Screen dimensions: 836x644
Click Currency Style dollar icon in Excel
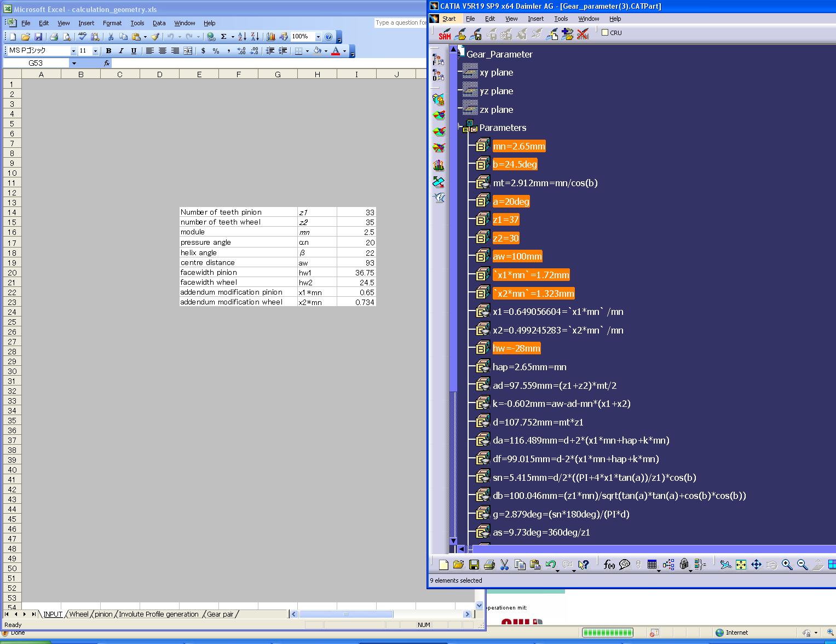(204, 51)
